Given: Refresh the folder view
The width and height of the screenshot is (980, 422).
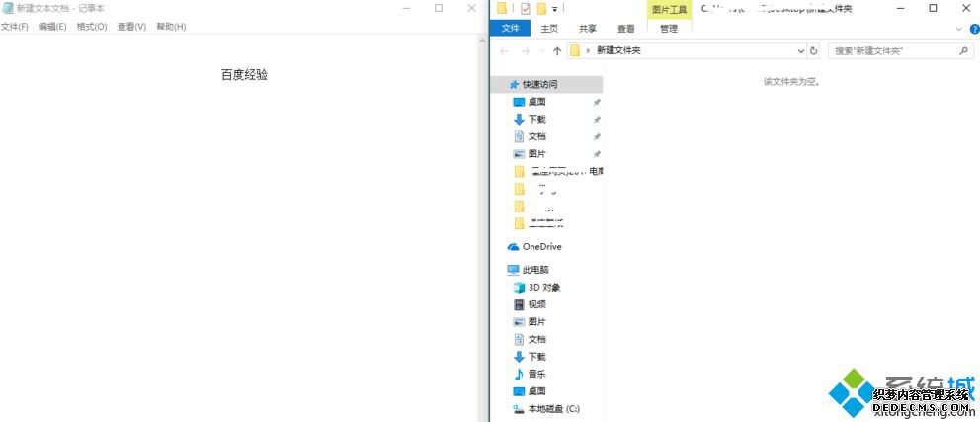Looking at the screenshot, I should tap(813, 51).
